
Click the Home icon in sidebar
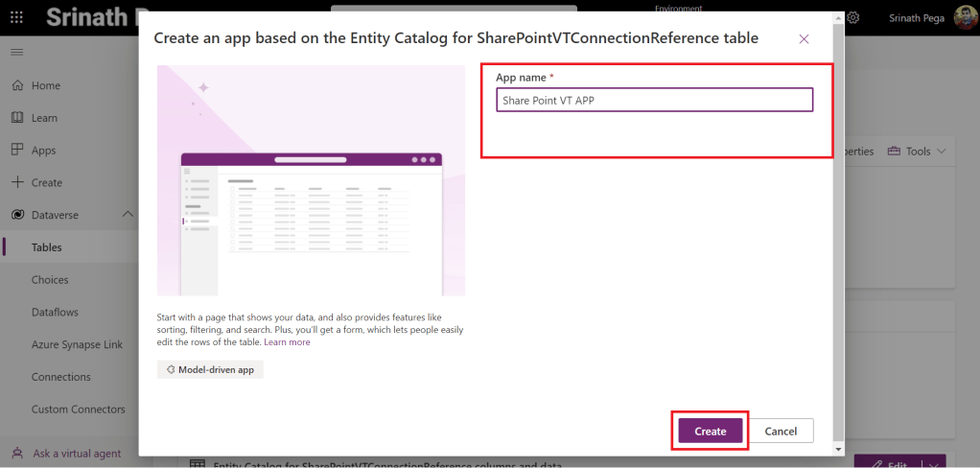[x=17, y=85]
